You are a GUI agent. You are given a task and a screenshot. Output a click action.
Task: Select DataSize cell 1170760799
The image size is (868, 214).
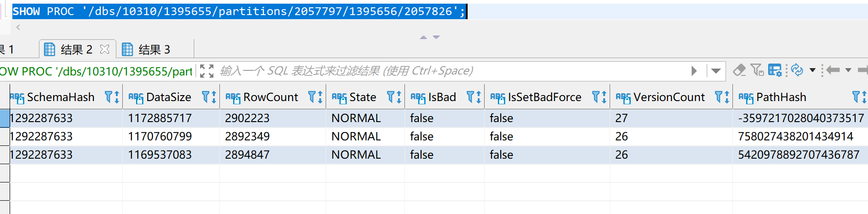click(171, 136)
